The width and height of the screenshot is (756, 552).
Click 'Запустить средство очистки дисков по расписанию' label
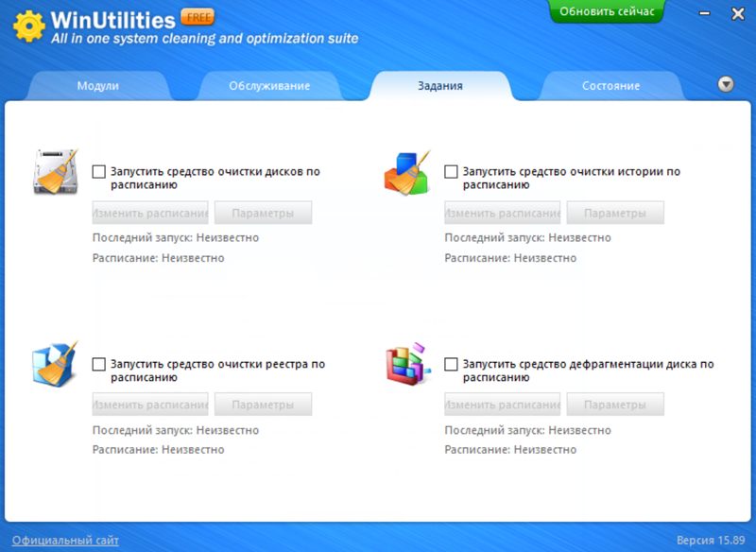[215, 178]
